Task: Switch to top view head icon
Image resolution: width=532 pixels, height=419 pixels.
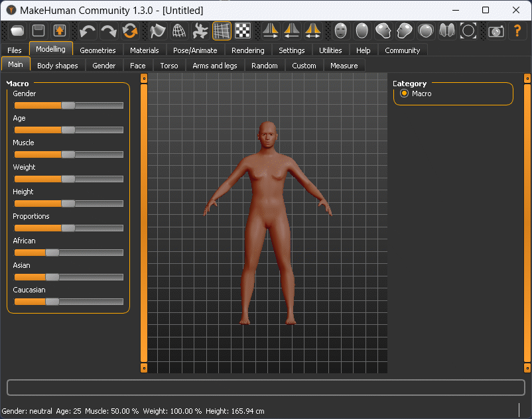Action: tap(426, 31)
